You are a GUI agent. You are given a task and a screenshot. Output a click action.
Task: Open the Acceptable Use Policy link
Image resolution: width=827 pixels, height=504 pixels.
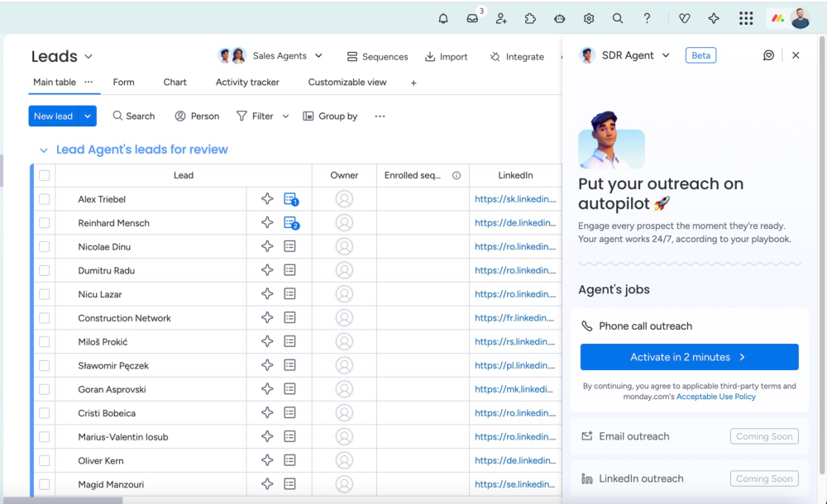pos(715,397)
